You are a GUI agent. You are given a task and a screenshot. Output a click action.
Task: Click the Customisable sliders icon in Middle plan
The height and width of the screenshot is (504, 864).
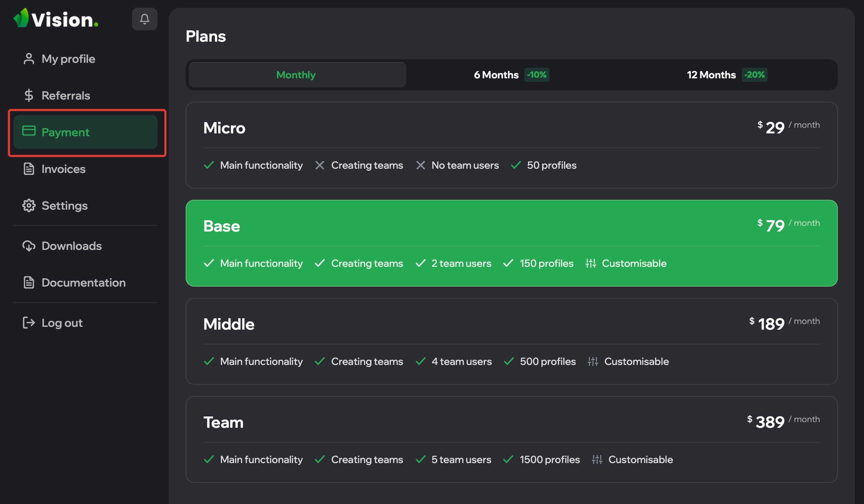593,361
